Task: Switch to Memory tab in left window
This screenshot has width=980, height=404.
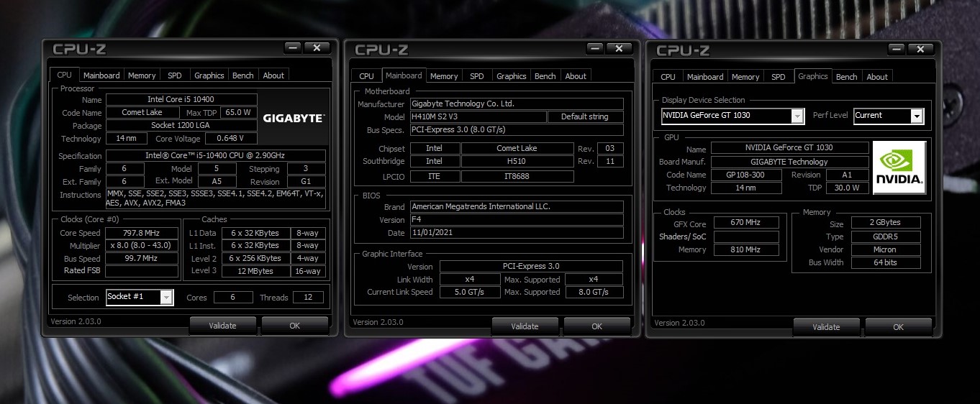Action: click(x=142, y=75)
